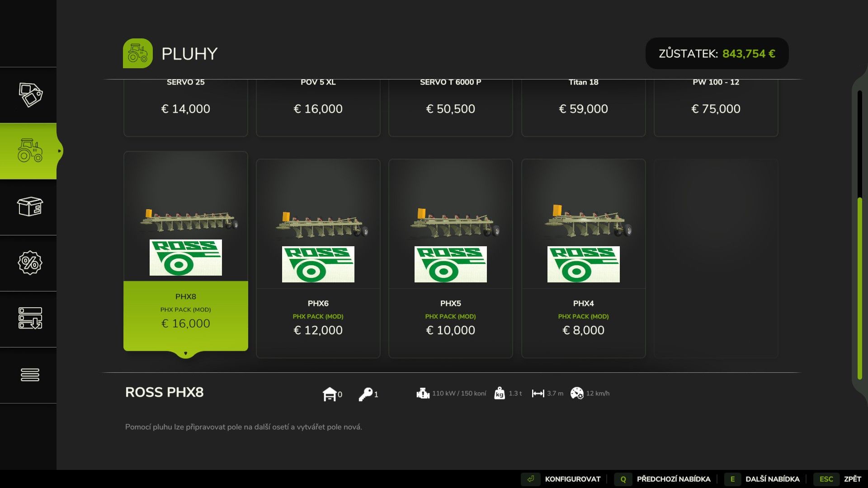Click the working speed gauge icon
868x488 pixels.
(x=577, y=393)
